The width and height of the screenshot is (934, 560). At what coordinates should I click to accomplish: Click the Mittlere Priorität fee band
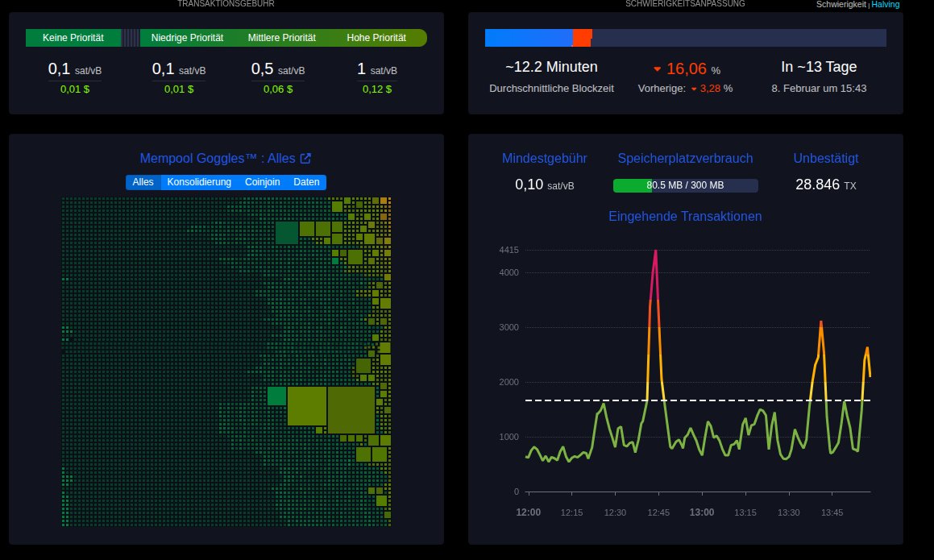[x=282, y=38]
